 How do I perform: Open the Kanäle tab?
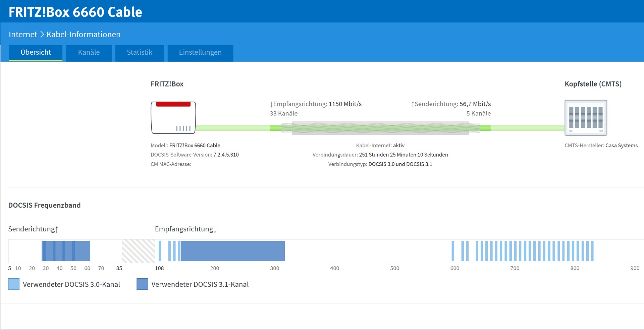89,53
